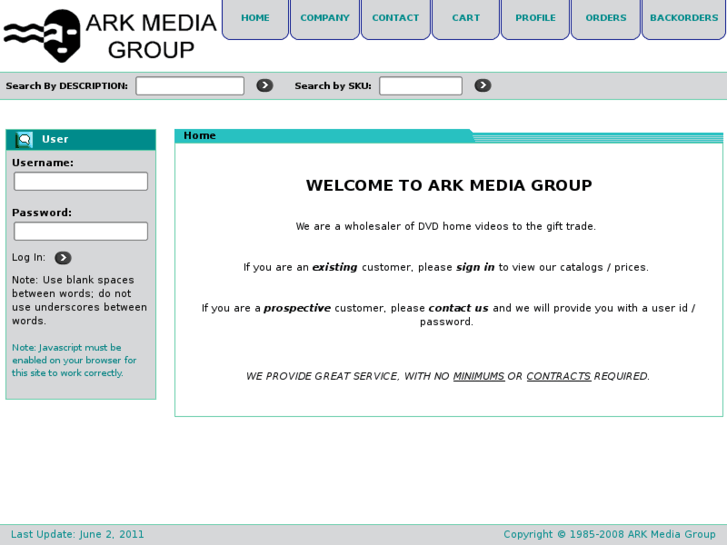The height and width of the screenshot is (545, 727).
Task: Click into the Password field
Action: pyautogui.click(x=81, y=231)
